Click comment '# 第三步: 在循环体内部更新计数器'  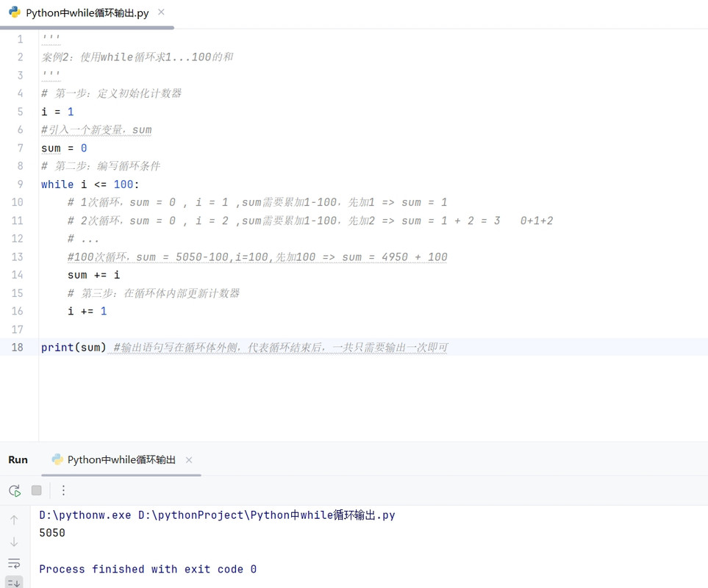154,293
